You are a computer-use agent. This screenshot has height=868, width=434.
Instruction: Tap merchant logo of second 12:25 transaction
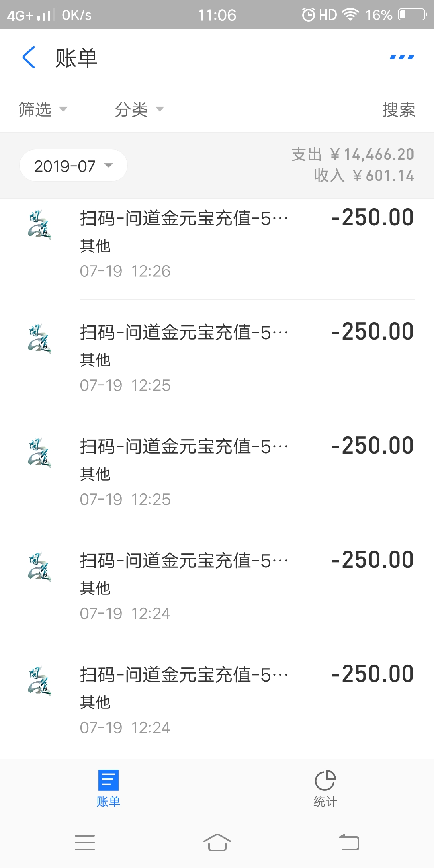[x=39, y=452]
